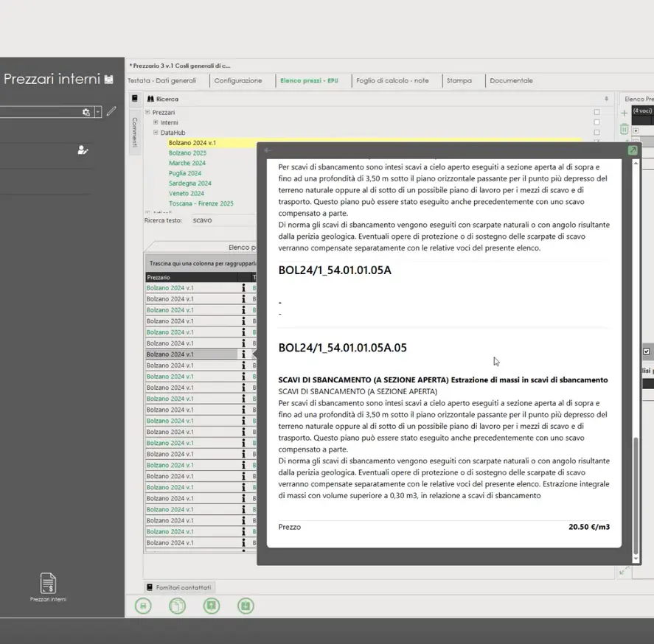Expand the Interni tree node

coord(156,122)
